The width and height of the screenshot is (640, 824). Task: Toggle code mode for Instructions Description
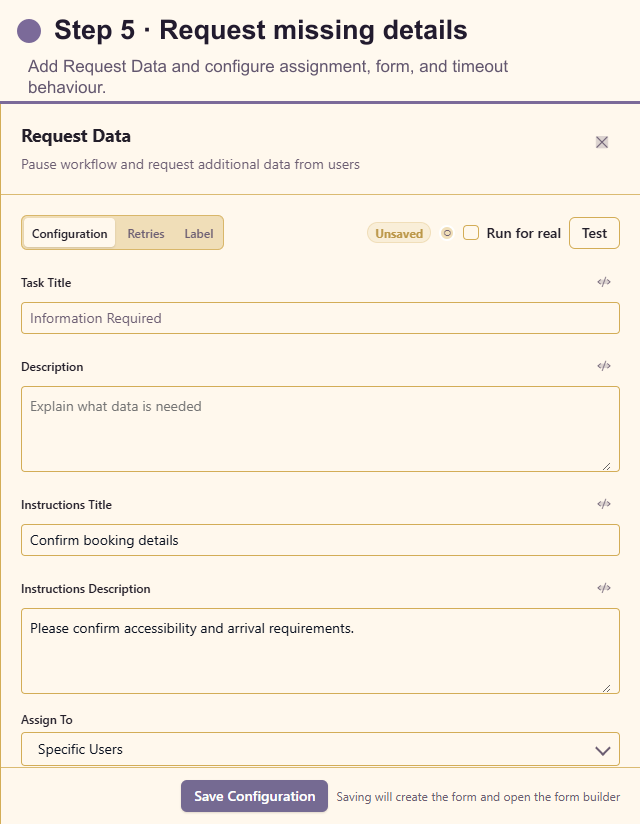604,588
